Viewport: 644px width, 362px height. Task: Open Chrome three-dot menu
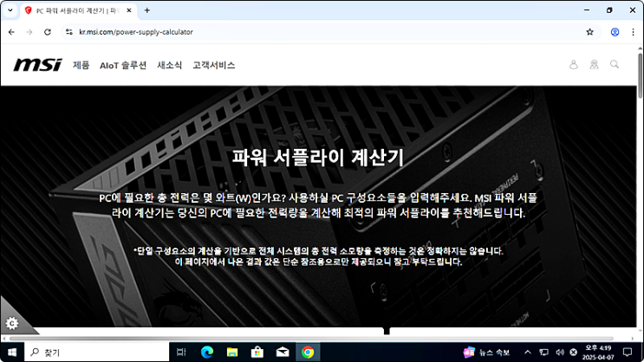tap(633, 32)
